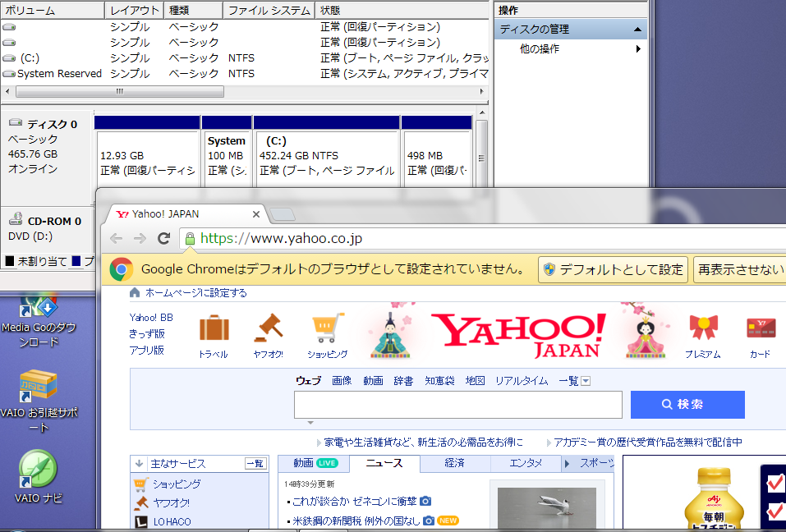Open the VAIO お引越サポート desktop shortcut

click(x=39, y=401)
